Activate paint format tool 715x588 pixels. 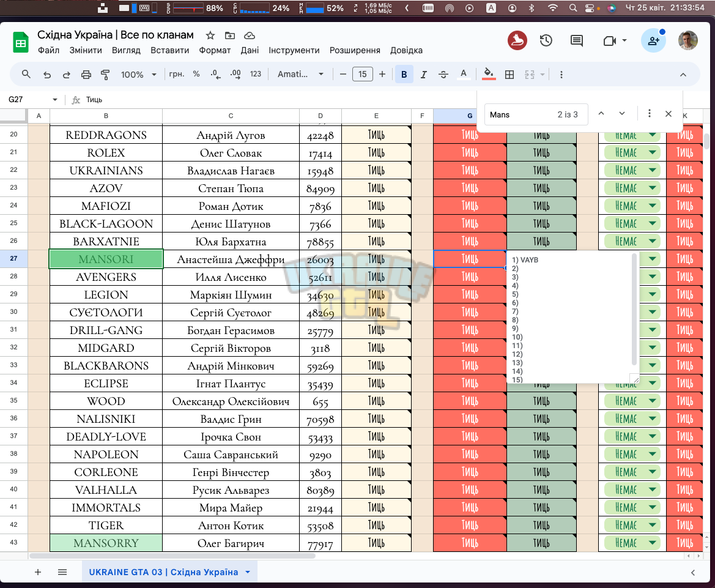(105, 75)
